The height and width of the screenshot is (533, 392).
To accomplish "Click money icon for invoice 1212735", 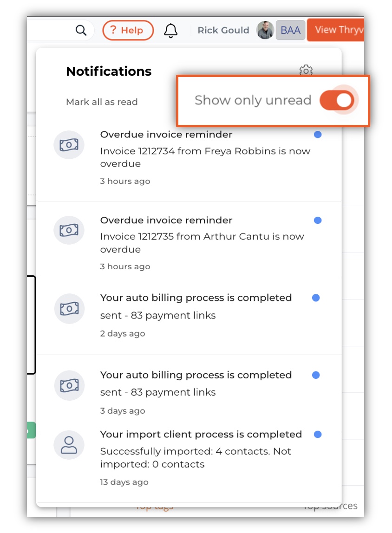I will (x=69, y=230).
